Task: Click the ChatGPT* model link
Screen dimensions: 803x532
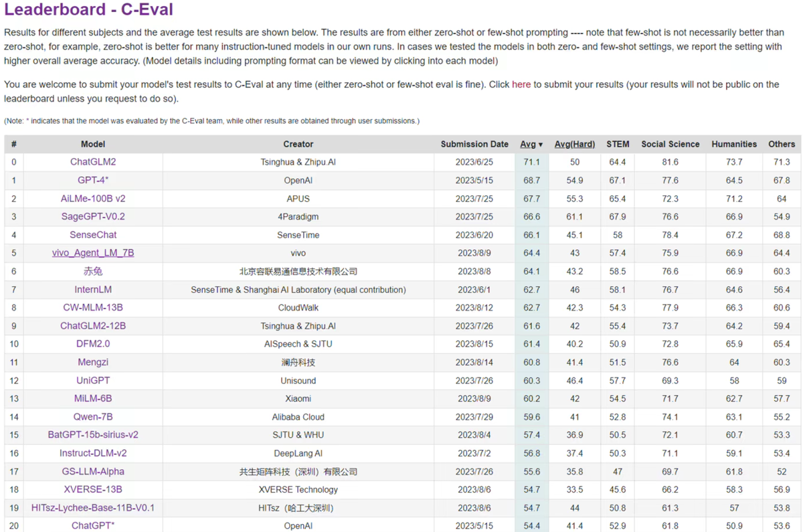Action: pos(93,525)
